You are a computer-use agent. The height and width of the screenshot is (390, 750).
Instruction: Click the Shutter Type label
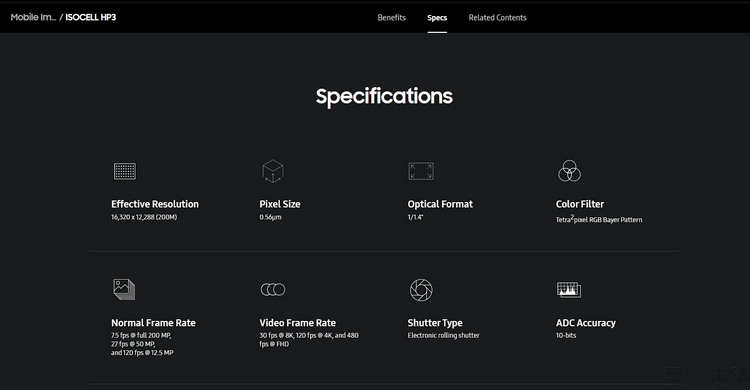[435, 323]
